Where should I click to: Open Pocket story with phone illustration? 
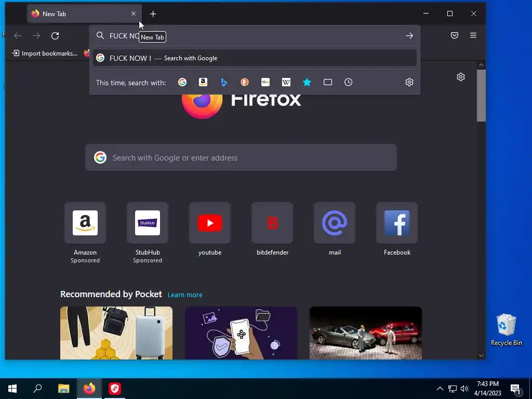[241, 333]
